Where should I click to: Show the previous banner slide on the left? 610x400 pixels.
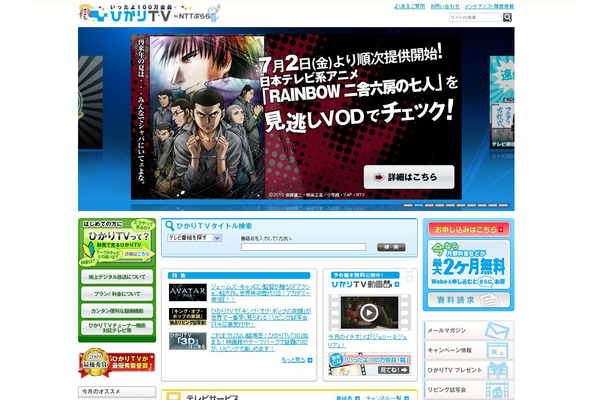90,102
